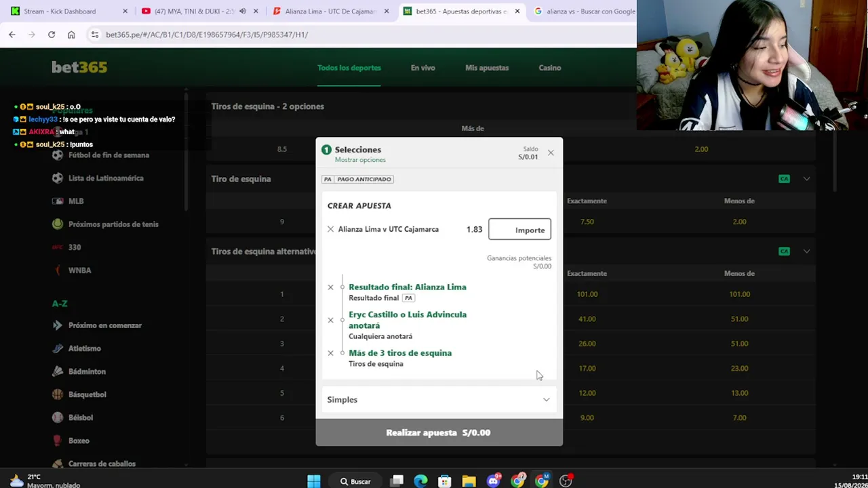Click the sidebar scrollbar down arrow

[186, 464]
